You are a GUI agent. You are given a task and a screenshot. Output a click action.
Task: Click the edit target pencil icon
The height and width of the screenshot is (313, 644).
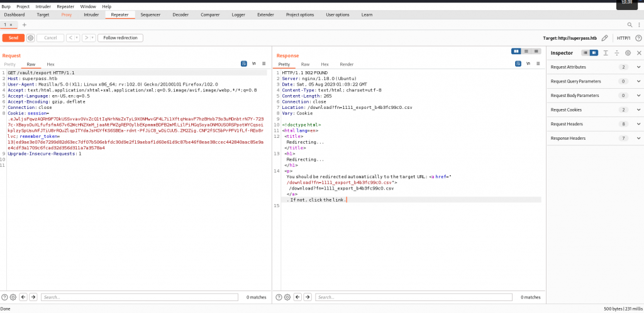pos(604,38)
